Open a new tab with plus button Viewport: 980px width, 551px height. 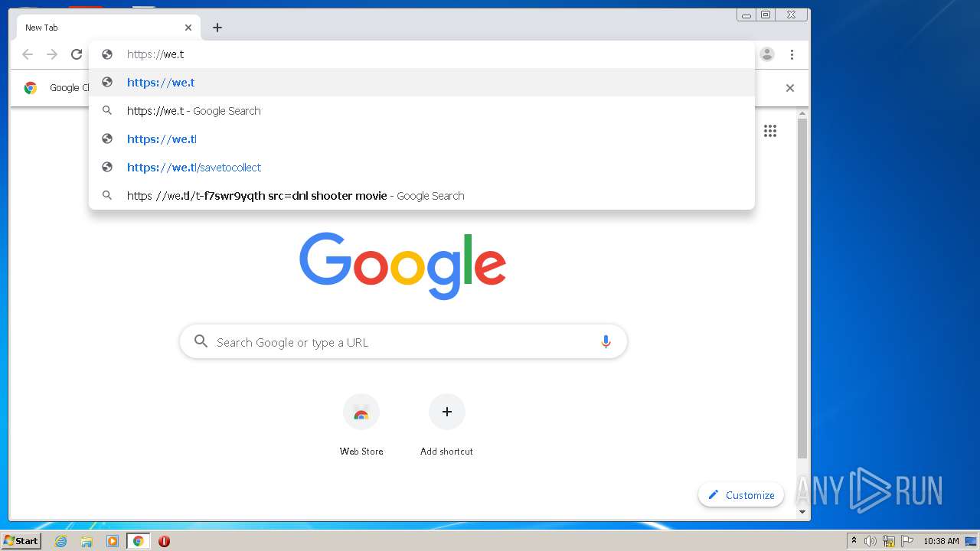coord(217,28)
